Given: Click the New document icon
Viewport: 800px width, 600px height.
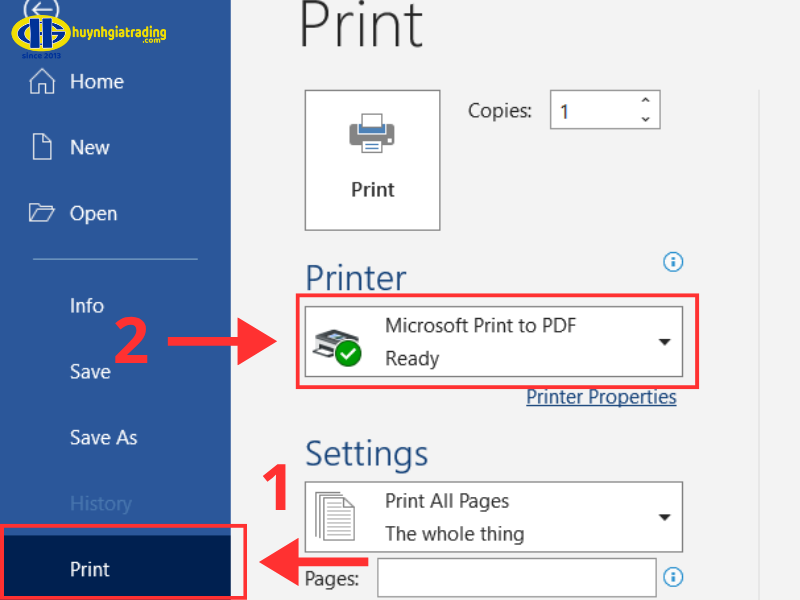Looking at the screenshot, I should (x=42, y=147).
